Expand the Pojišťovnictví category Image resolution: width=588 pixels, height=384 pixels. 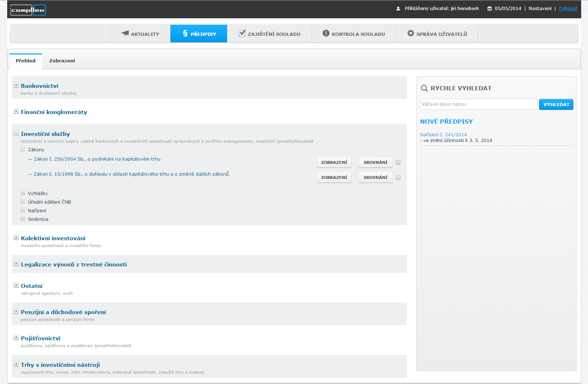(x=16, y=338)
